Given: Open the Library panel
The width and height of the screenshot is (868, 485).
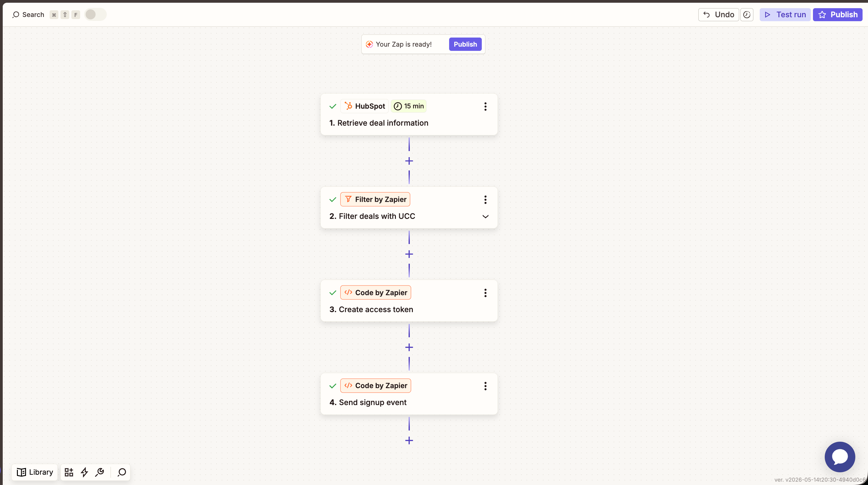Looking at the screenshot, I should point(35,472).
